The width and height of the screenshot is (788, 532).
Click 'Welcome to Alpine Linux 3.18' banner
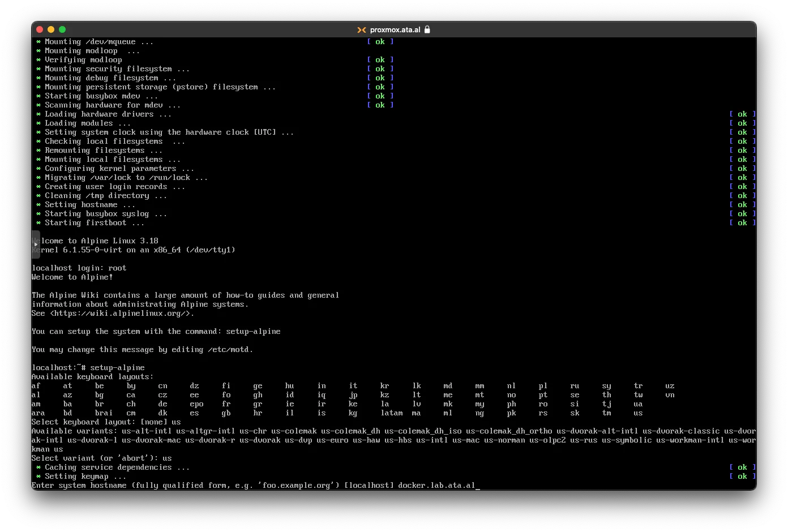click(x=95, y=241)
